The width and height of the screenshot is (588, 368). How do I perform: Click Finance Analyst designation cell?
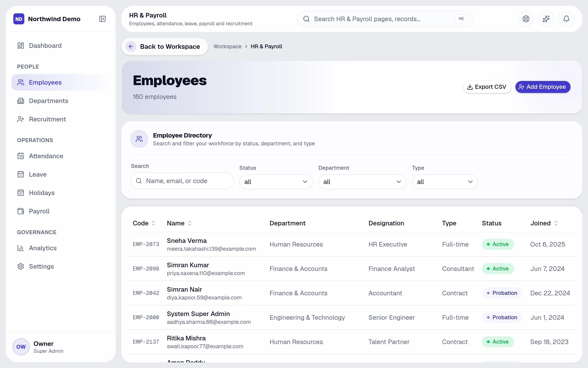coord(392,269)
